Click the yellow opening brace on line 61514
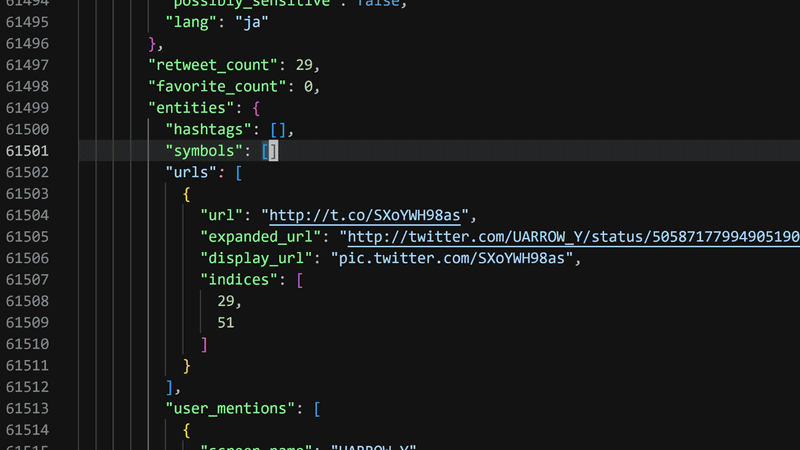This screenshot has width=800, height=450. tap(187, 430)
